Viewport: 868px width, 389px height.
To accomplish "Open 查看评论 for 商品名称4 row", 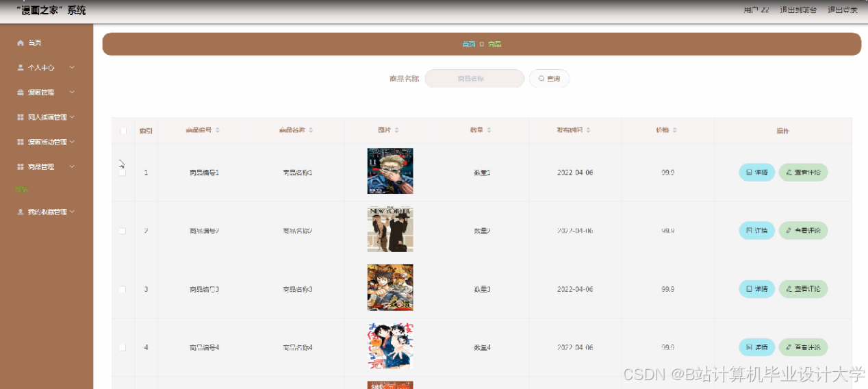I will coord(803,347).
